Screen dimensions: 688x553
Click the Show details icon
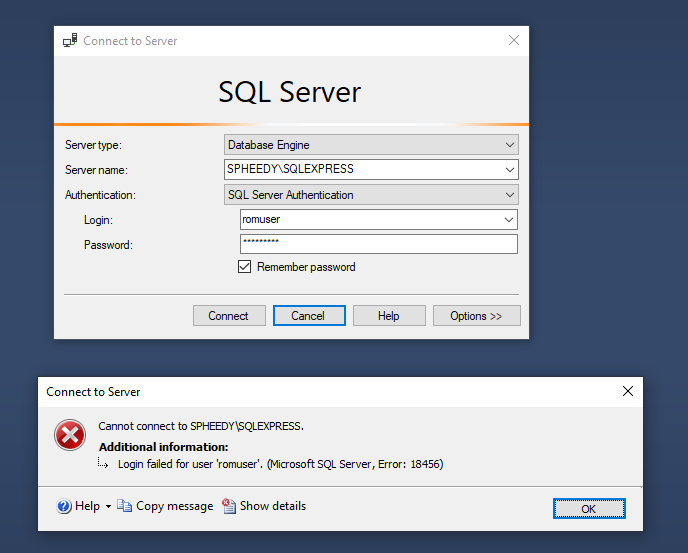tap(229, 506)
